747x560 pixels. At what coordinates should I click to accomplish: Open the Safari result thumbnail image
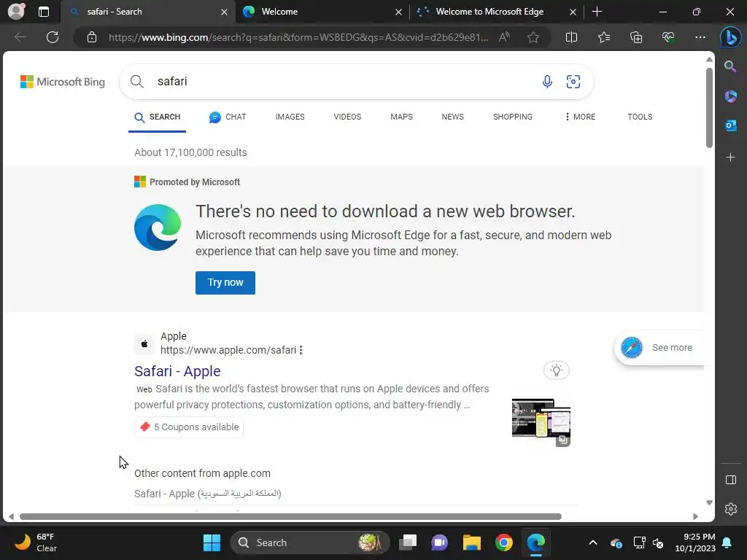(541, 422)
